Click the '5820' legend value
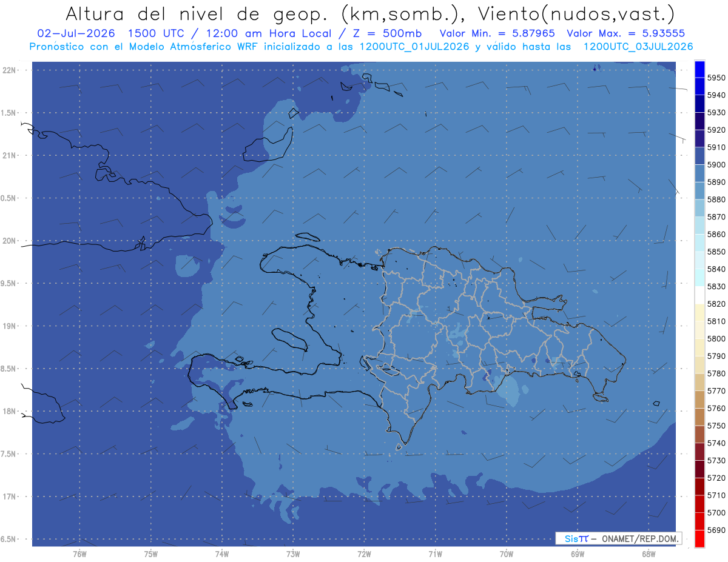This screenshot has height=562, width=728. point(716,304)
